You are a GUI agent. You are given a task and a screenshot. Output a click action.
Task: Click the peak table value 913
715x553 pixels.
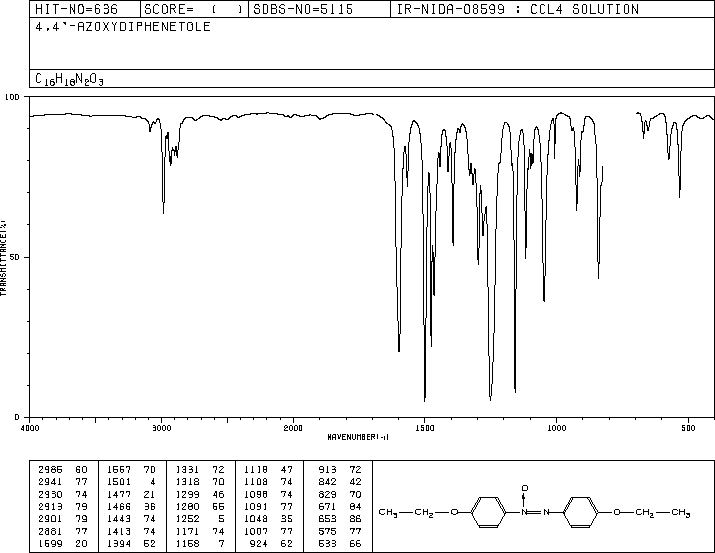327,470
